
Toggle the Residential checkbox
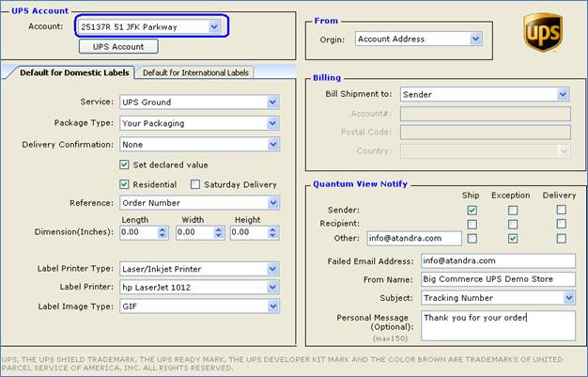point(124,184)
